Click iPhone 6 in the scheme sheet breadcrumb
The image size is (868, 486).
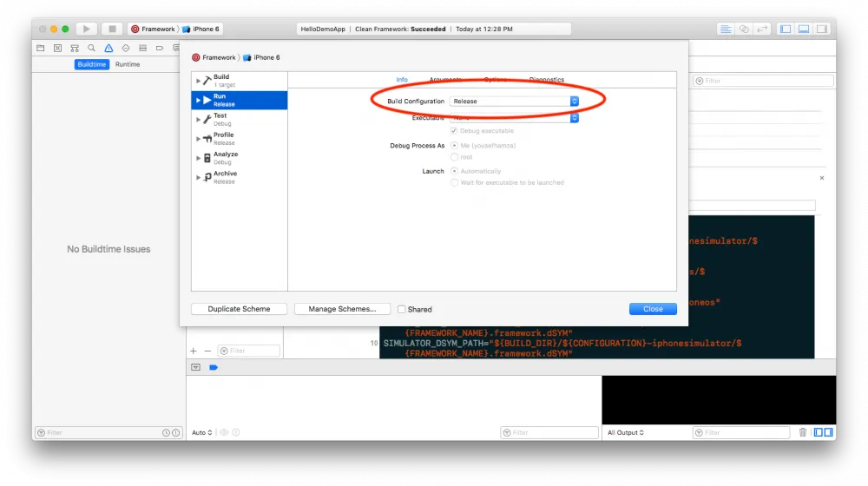click(262, 57)
